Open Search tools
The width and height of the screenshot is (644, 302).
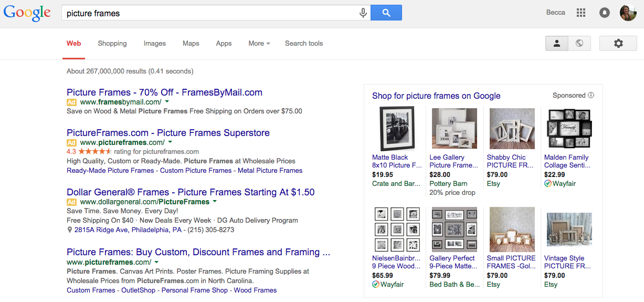pos(304,44)
